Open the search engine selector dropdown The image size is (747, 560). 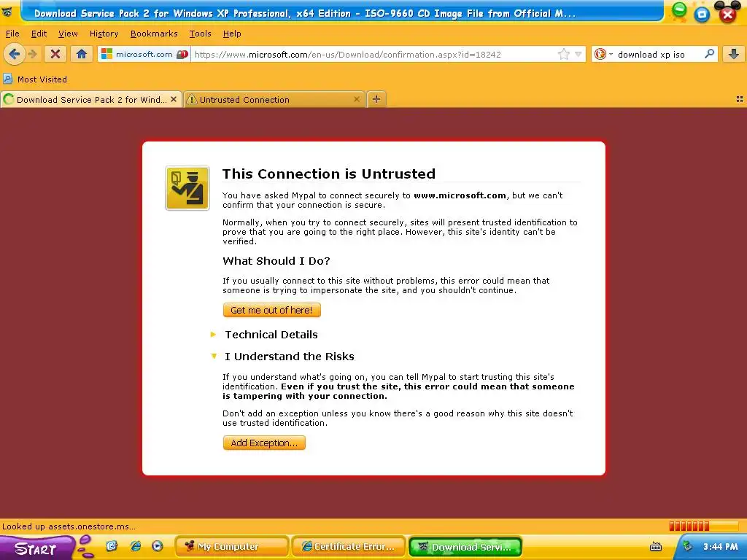pos(603,54)
